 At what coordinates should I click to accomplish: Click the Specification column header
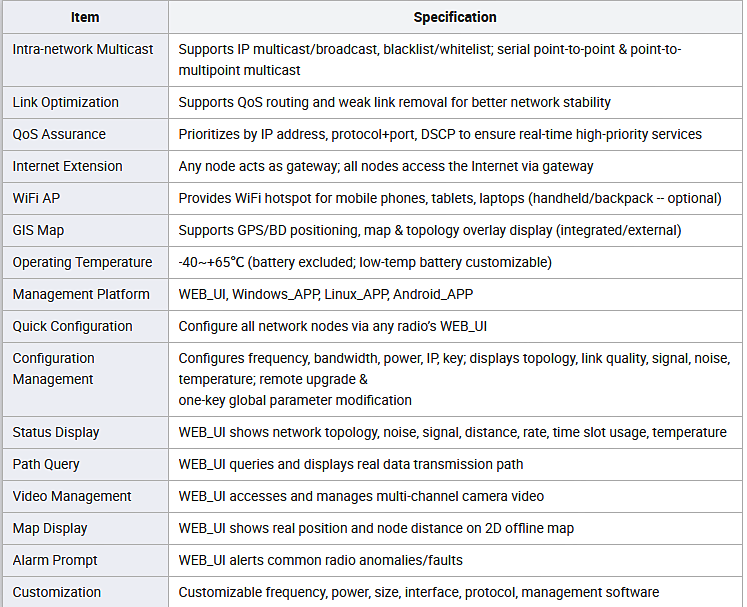point(455,17)
